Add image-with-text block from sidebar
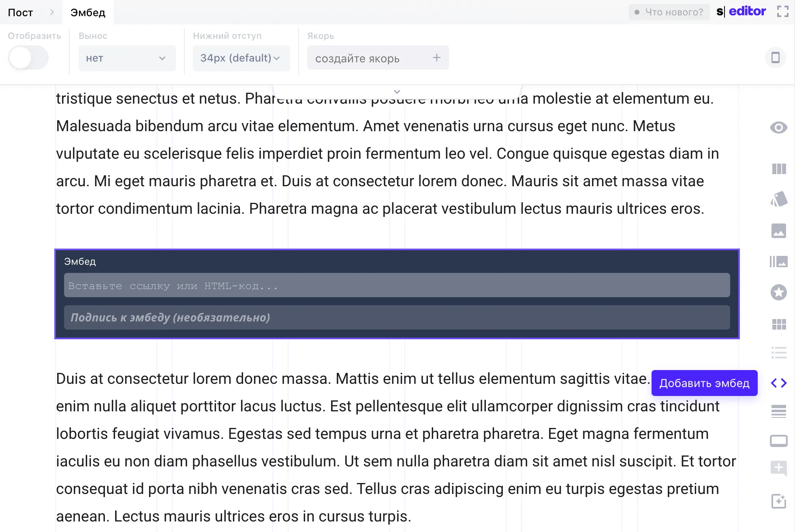The height and width of the screenshot is (532, 795). pyautogui.click(x=779, y=262)
